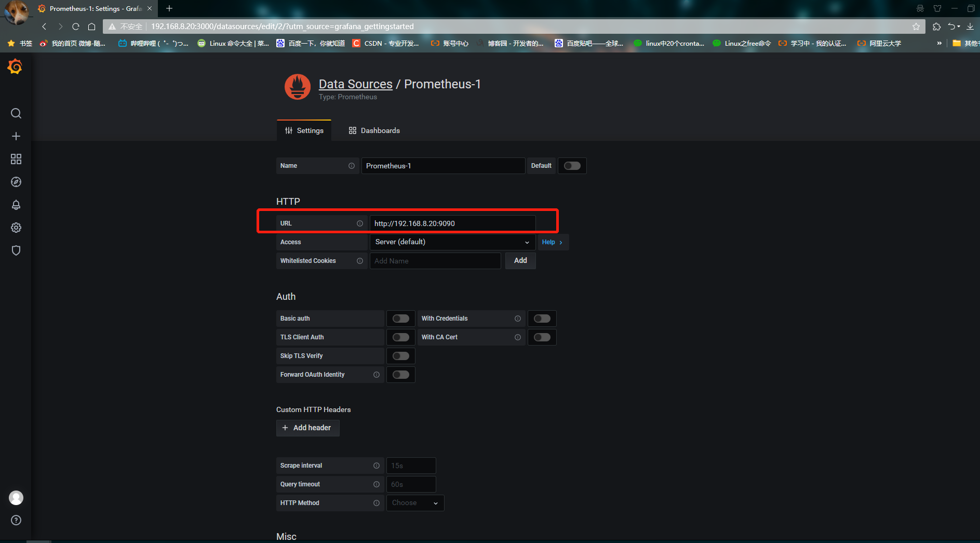Click the info icon for HTTP Method
The width and height of the screenshot is (980, 543).
377,503
